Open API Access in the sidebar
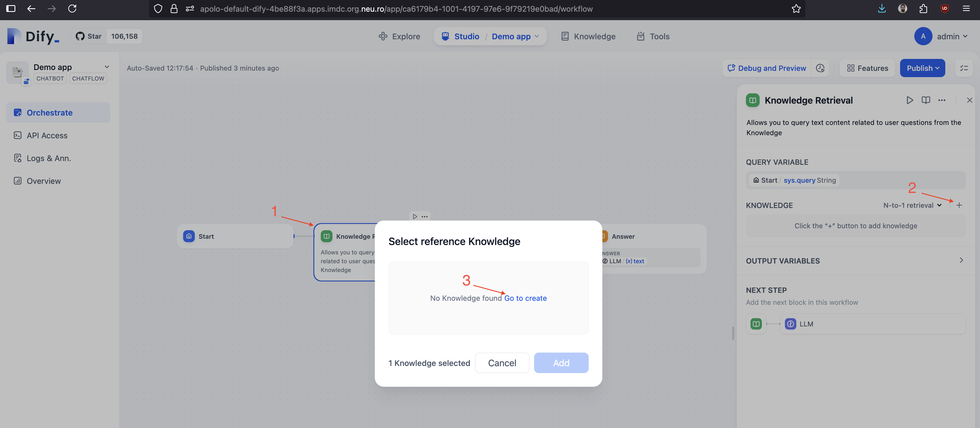This screenshot has width=980, height=428. pyautogui.click(x=47, y=135)
